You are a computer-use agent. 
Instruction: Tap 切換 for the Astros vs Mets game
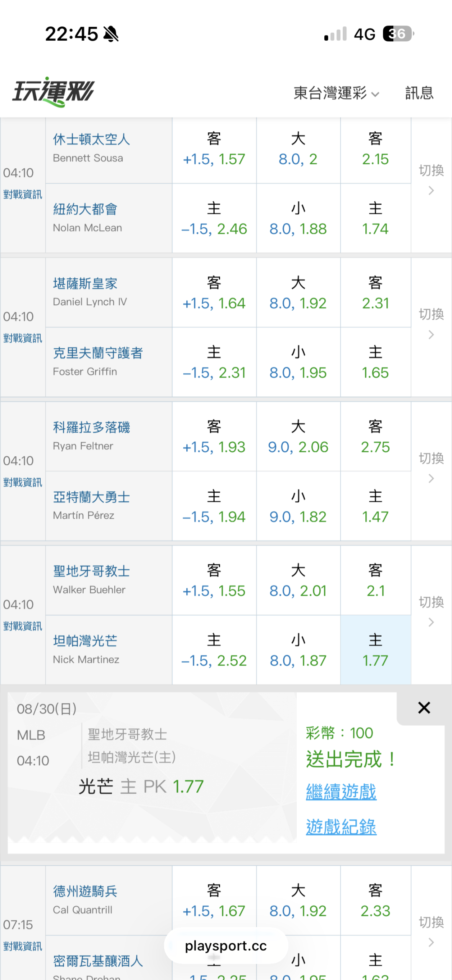tap(431, 179)
